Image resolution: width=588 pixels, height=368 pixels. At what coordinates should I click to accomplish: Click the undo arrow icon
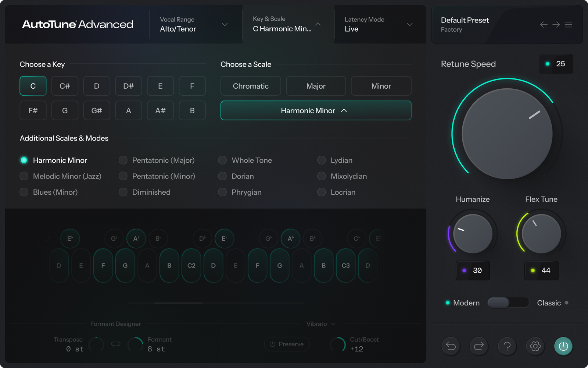(451, 346)
